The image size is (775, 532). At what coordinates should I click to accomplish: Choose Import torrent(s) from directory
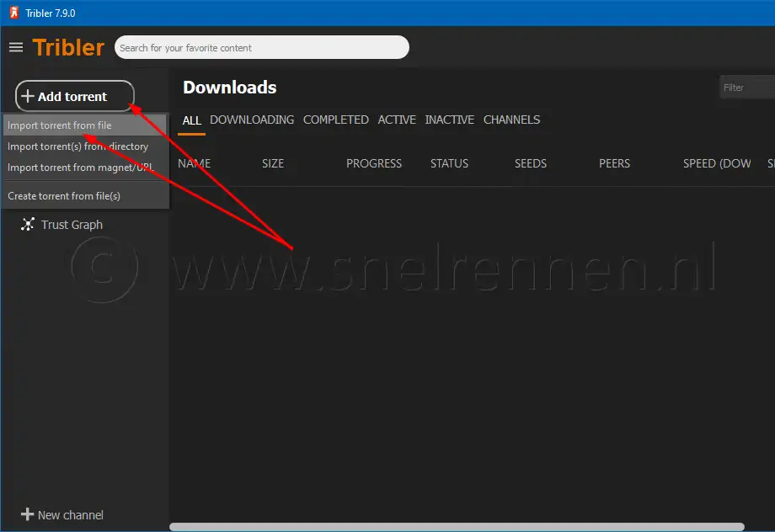(84, 146)
